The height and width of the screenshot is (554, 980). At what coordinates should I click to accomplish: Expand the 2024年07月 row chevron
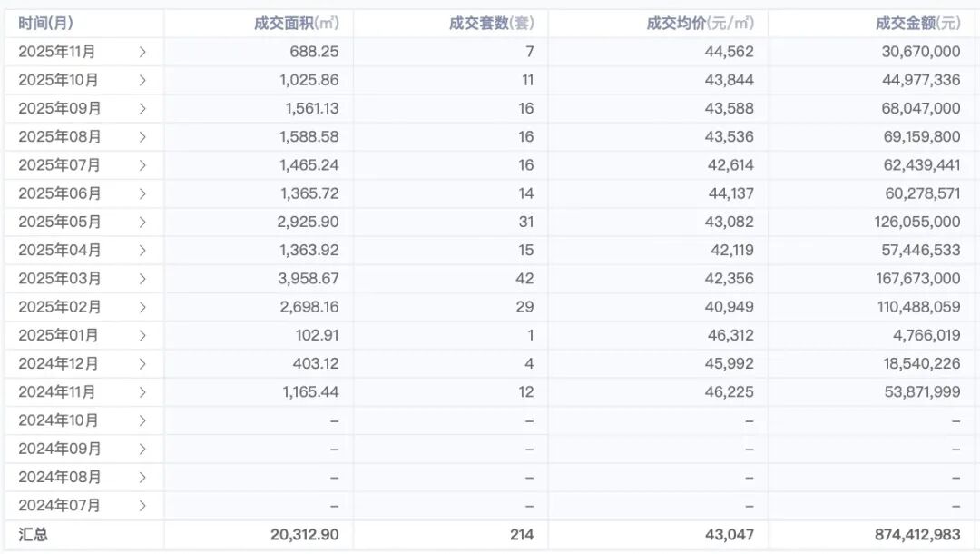(142, 506)
